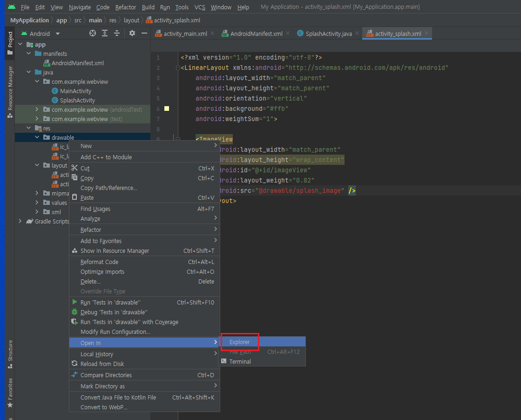The width and height of the screenshot is (521, 420).
Task: Open the Android view dropdown
Action: point(41,34)
